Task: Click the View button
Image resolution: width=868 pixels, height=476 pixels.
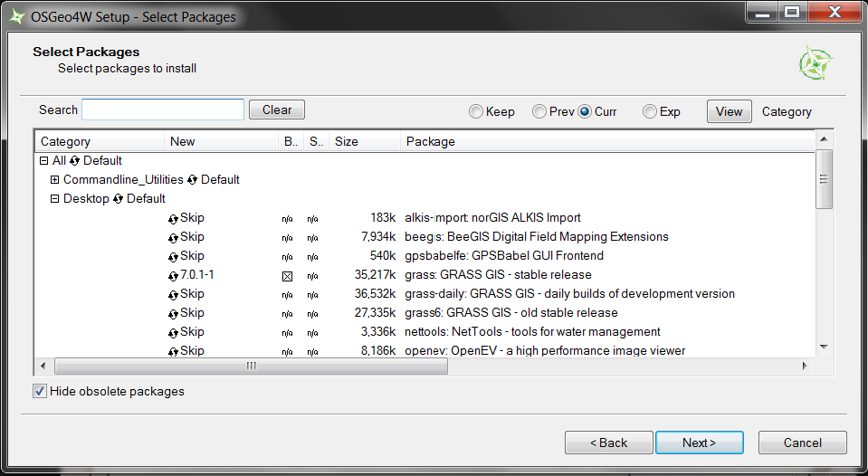Action: pyautogui.click(x=729, y=111)
